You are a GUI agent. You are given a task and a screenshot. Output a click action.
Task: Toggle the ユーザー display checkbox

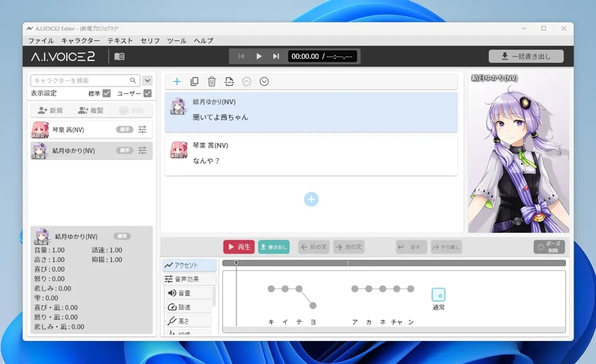tap(148, 93)
